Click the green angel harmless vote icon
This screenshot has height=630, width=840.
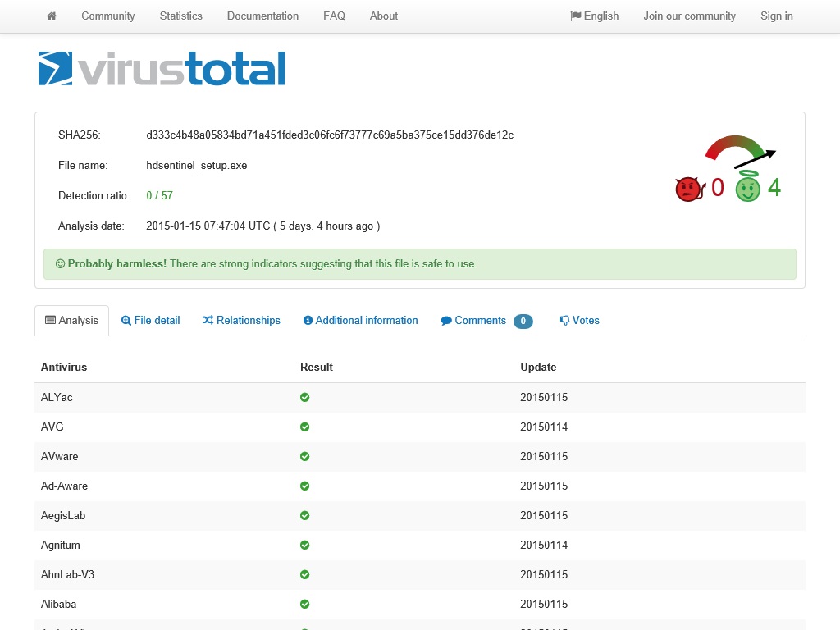click(748, 186)
